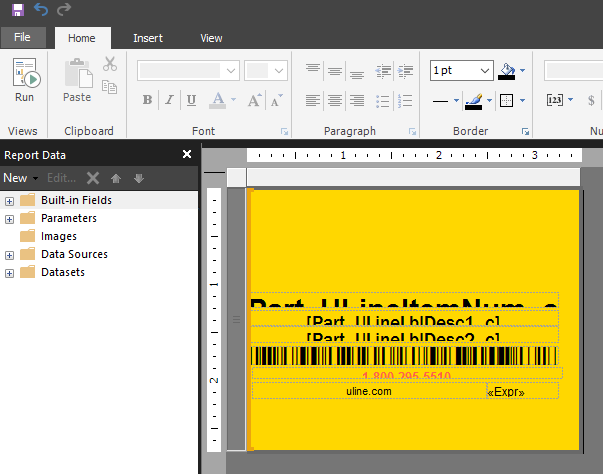Image resolution: width=603 pixels, height=474 pixels.
Task: Click the tablix row handle grip
Action: click(x=236, y=319)
